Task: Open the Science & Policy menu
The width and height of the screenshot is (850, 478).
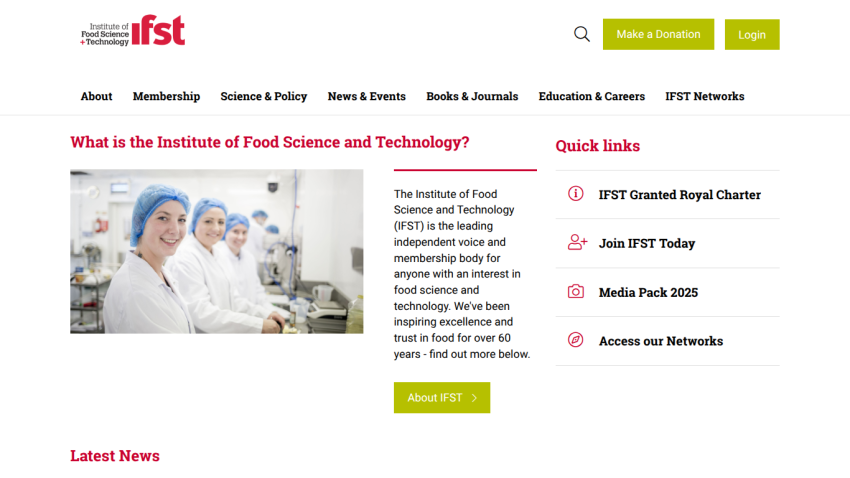Action: click(263, 96)
